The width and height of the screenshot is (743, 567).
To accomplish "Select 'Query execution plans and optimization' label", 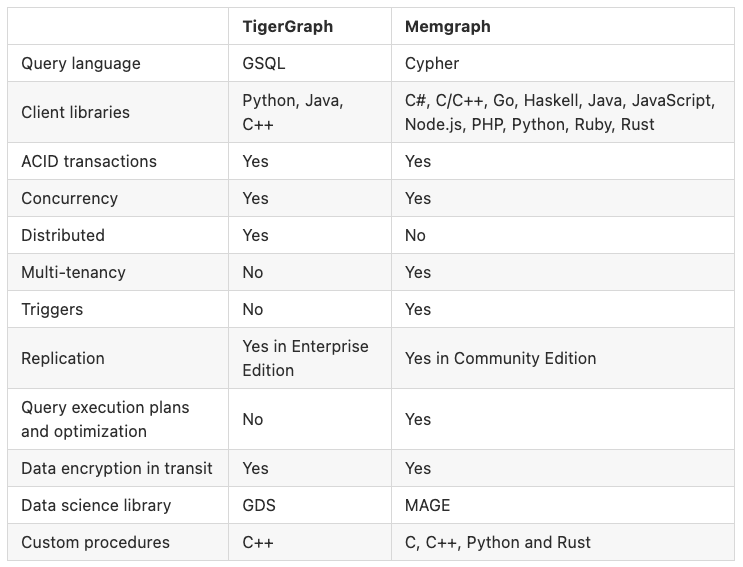I will pyautogui.click(x=105, y=419).
